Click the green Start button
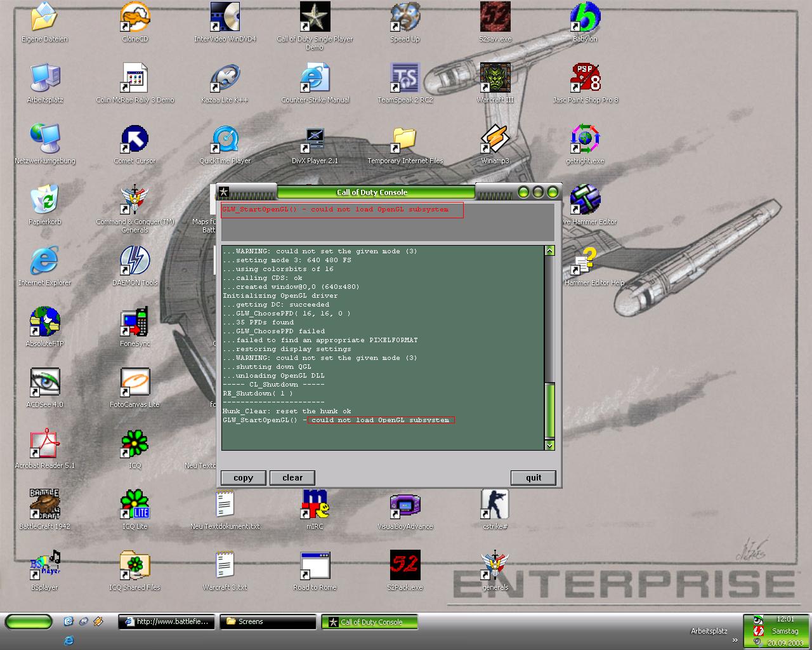 29,622
